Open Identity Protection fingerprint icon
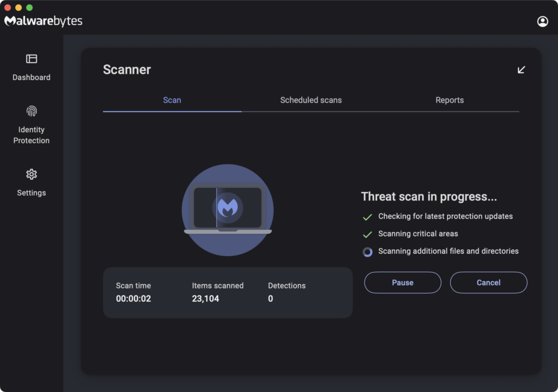 click(x=32, y=111)
